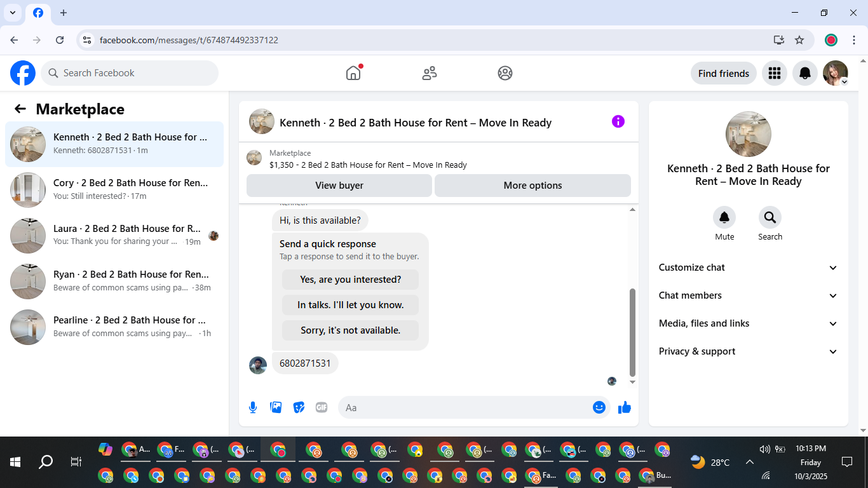Image resolution: width=868 pixels, height=488 pixels.
Task: Click the browser address bar URL
Action: click(189, 40)
